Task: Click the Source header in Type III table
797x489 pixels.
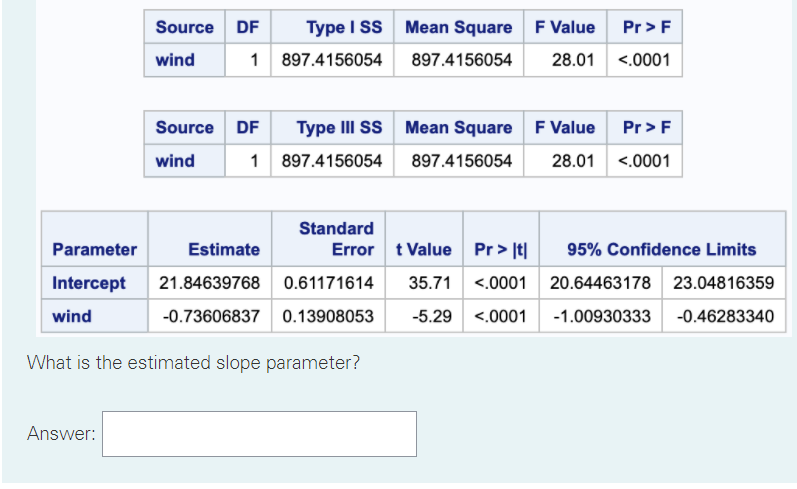Action: tap(185, 127)
